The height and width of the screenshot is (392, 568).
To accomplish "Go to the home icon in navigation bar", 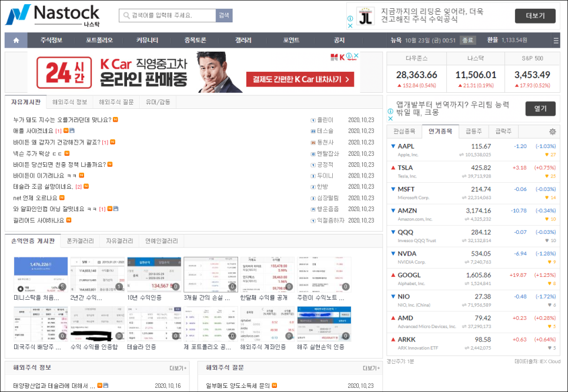I will coord(16,40).
